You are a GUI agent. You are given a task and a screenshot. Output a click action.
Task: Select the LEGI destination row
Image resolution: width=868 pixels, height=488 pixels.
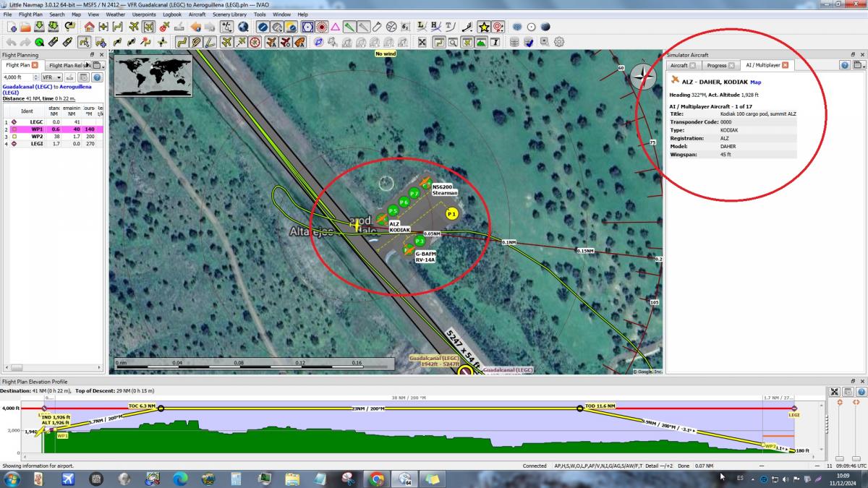tap(54, 144)
